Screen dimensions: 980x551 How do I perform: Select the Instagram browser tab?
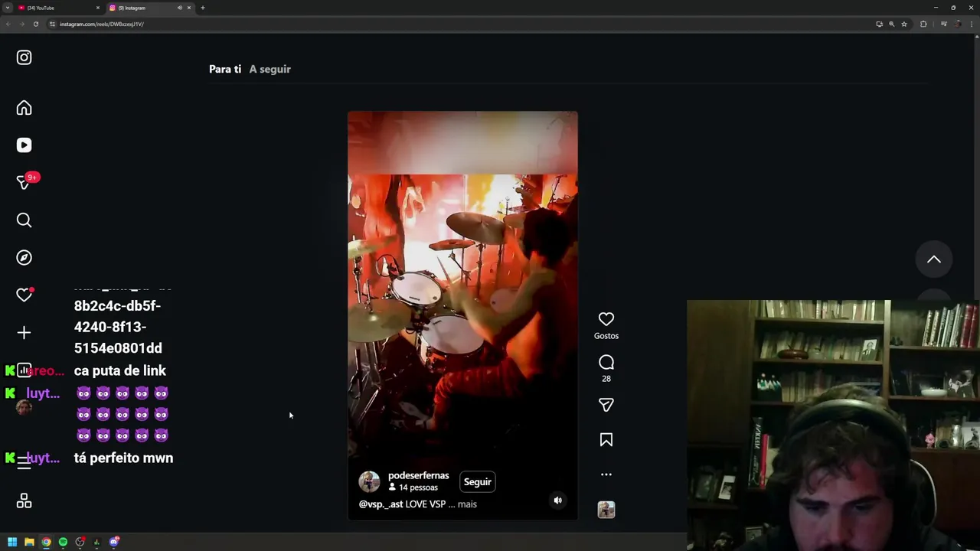click(145, 8)
